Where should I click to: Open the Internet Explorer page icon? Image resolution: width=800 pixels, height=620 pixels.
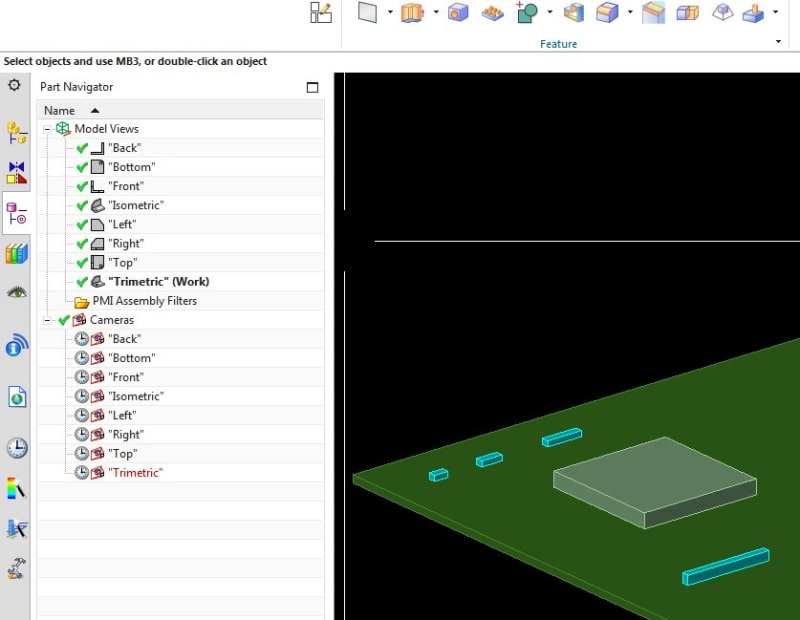pyautogui.click(x=17, y=396)
